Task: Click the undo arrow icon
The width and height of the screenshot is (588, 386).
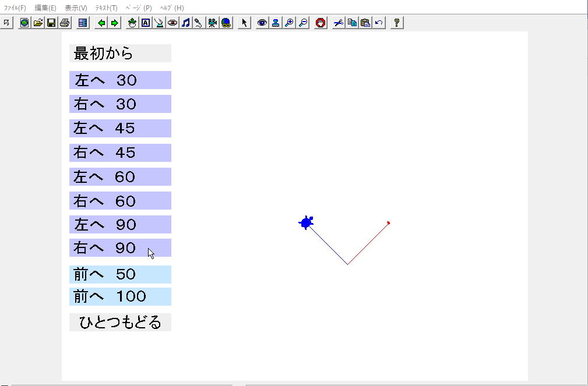Action: [379, 23]
